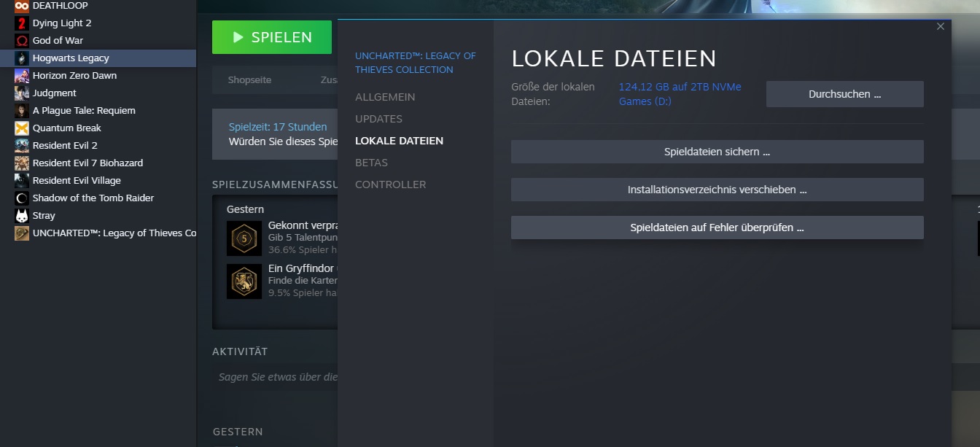Click the 'Gestern' heading in the summary
The height and width of the screenshot is (447, 980).
coord(245,209)
